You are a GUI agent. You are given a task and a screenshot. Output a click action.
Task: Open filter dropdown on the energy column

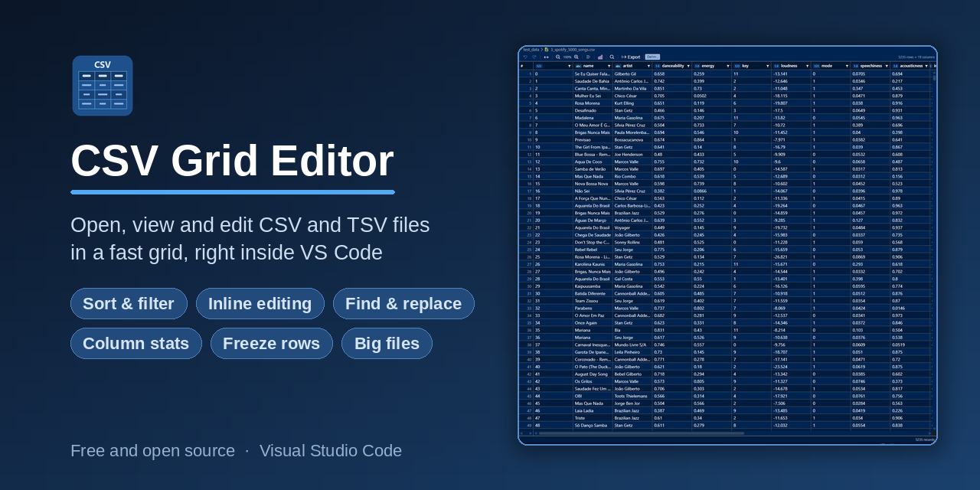pos(728,66)
